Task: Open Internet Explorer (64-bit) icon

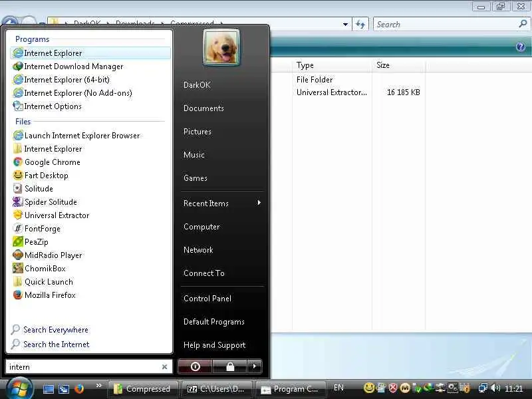Action: [18, 79]
